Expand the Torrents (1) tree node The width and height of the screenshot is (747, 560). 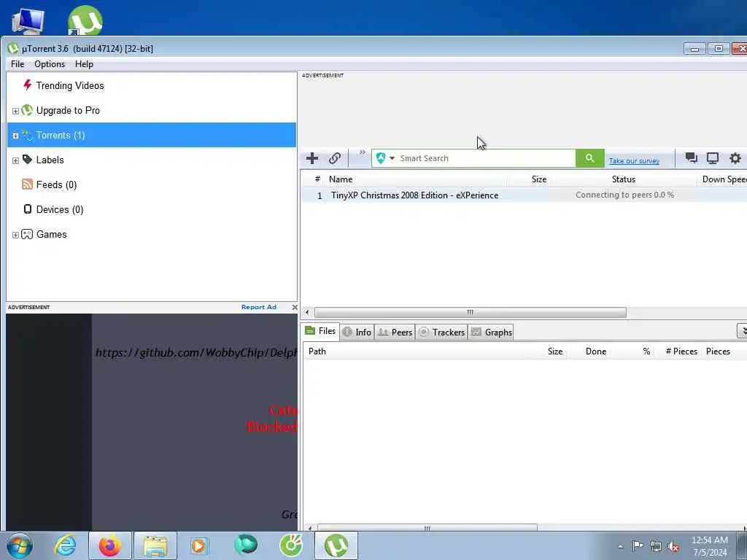click(x=15, y=136)
